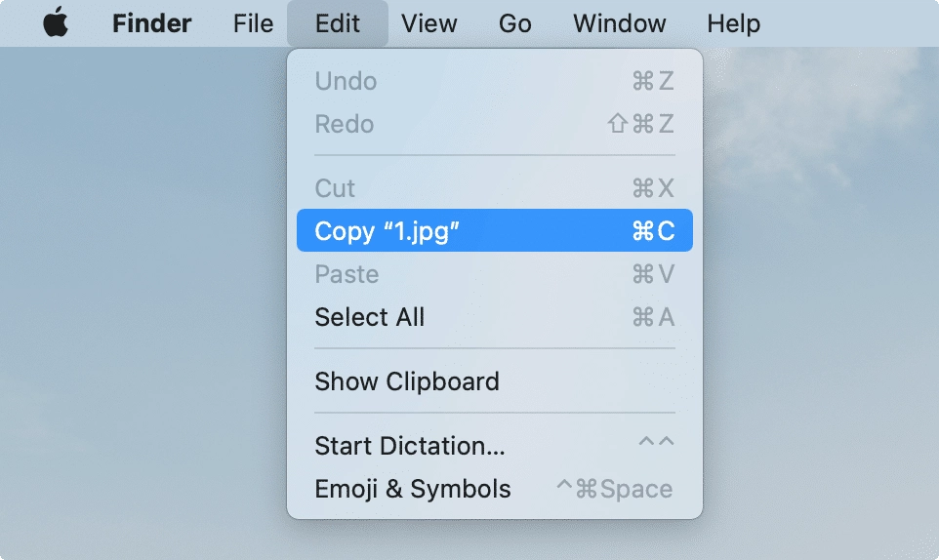This screenshot has width=939, height=560.
Task: Open Emoji & Symbols viewer
Action: coord(412,489)
